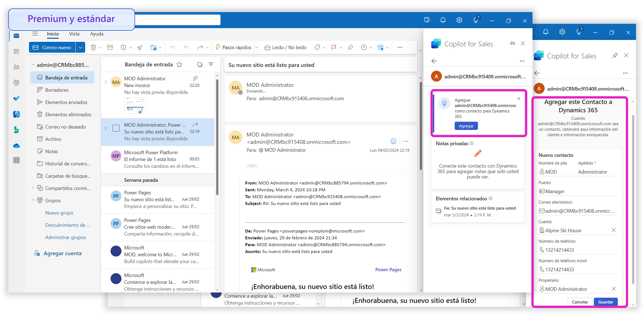
Task: Toggle Leído / No leído status
Action: pyautogui.click(x=285, y=47)
